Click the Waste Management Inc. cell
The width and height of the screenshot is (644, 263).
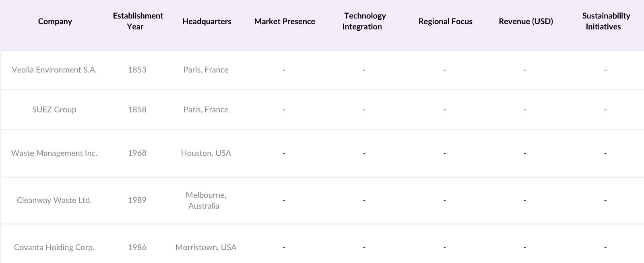click(54, 153)
